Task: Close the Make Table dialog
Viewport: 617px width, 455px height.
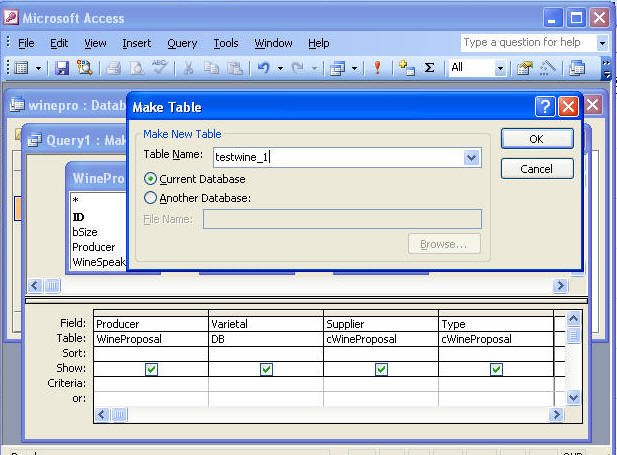Action: click(568, 106)
